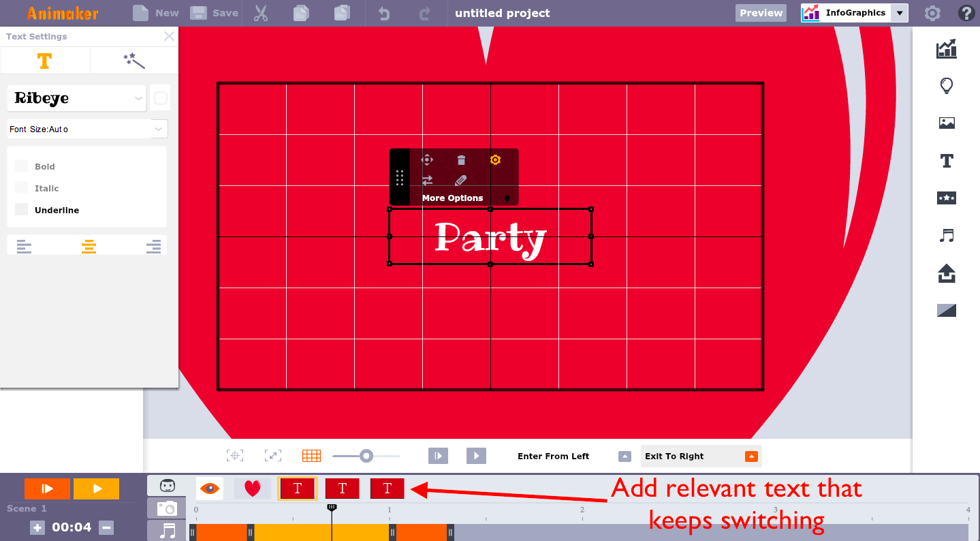This screenshot has height=541, width=980.
Task: Save the project with Save button
Action: pos(214,13)
